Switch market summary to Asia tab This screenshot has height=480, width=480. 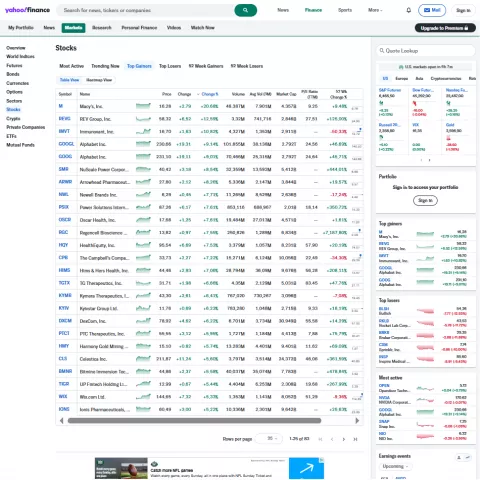coord(419,78)
